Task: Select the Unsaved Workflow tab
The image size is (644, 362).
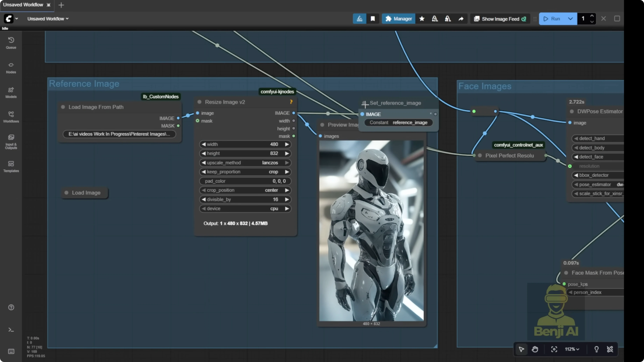Action: pos(23,5)
